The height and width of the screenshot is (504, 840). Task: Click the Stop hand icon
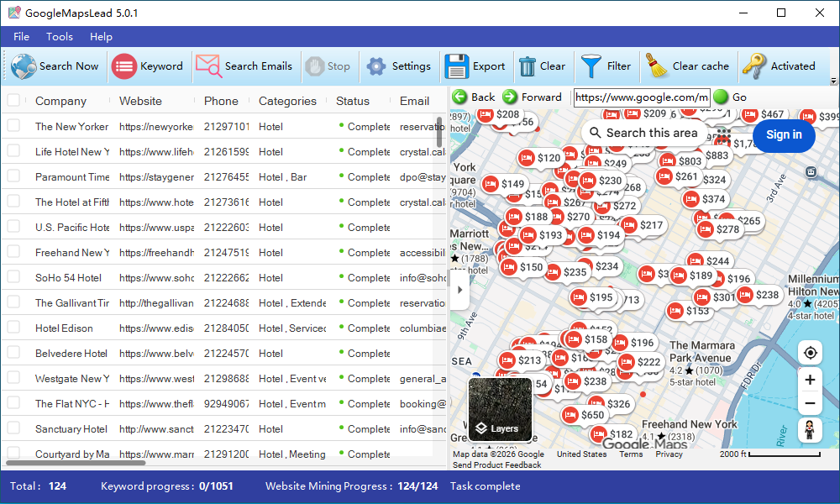(x=315, y=66)
